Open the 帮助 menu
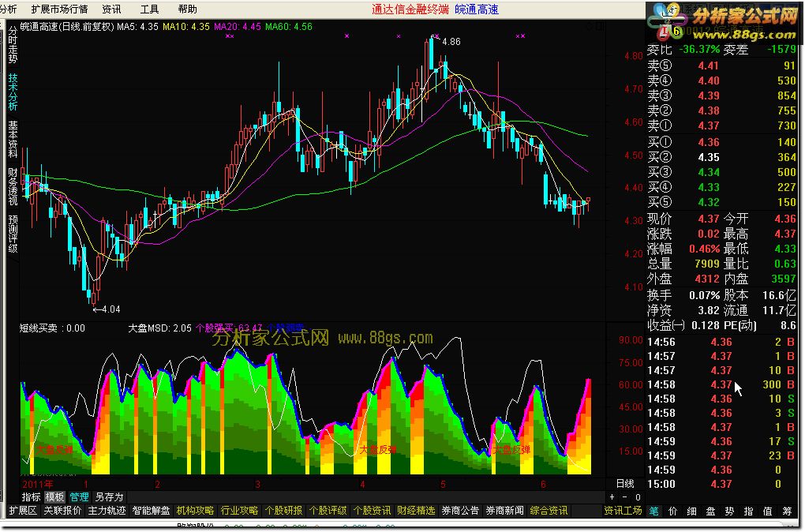Image resolution: width=805 pixels, height=532 pixels. click(x=187, y=9)
